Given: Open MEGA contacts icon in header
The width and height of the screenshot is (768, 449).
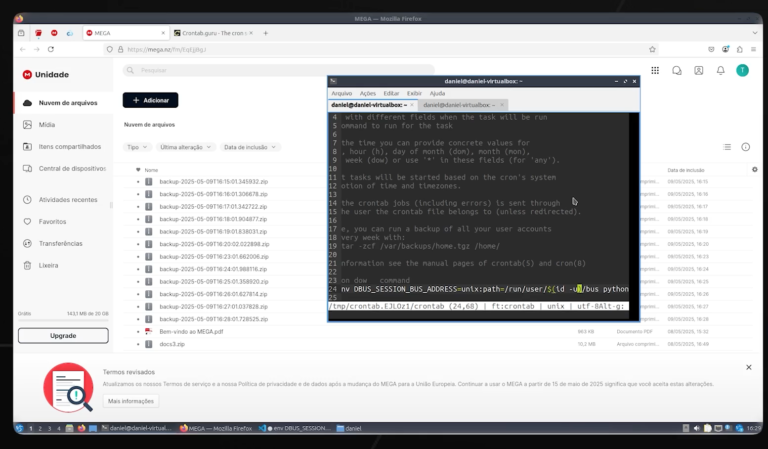Looking at the screenshot, I should click(698, 70).
